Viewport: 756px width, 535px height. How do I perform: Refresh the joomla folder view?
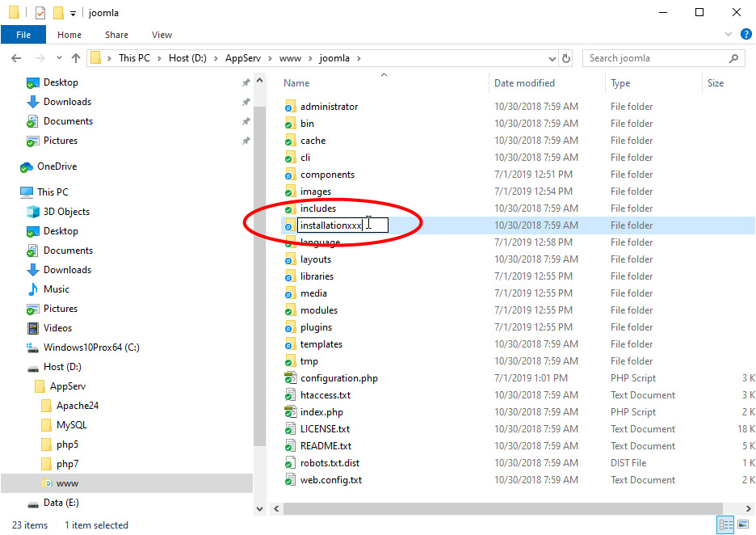(x=566, y=58)
